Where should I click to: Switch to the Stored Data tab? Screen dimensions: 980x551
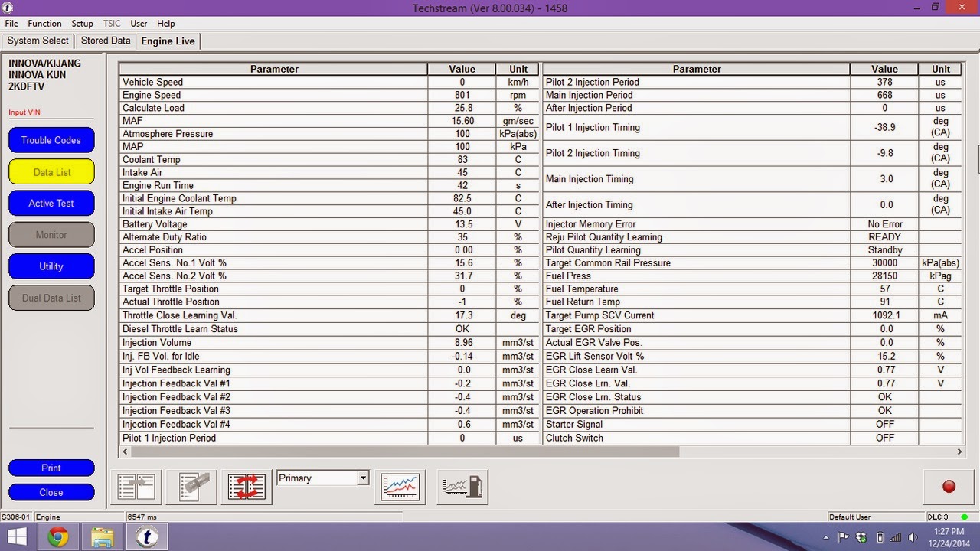pyautogui.click(x=106, y=41)
